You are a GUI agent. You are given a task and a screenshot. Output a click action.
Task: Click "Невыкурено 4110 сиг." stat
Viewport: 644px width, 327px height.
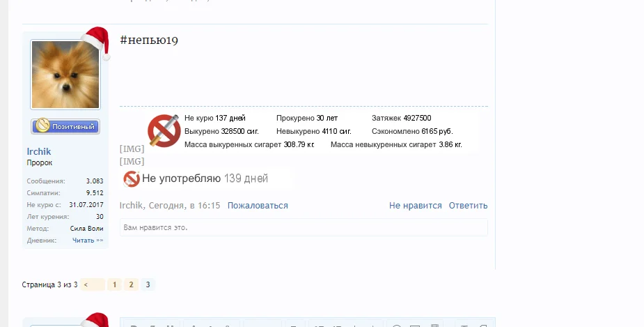pyautogui.click(x=314, y=131)
